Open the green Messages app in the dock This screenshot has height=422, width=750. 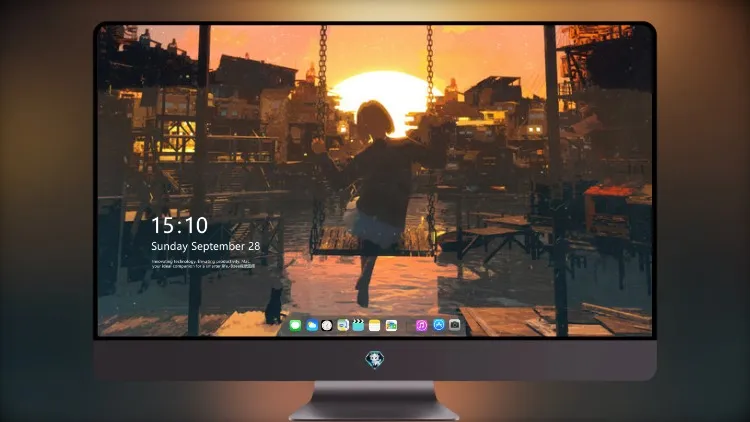pyautogui.click(x=295, y=325)
